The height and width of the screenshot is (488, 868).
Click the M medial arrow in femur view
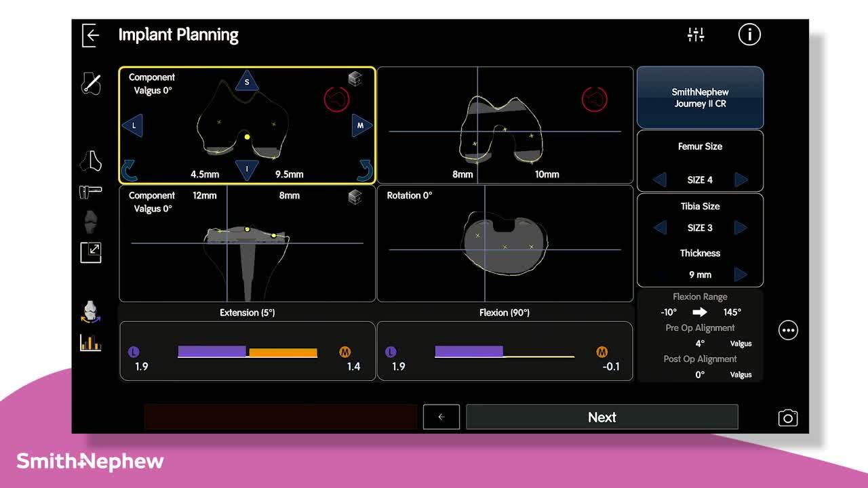tap(361, 125)
